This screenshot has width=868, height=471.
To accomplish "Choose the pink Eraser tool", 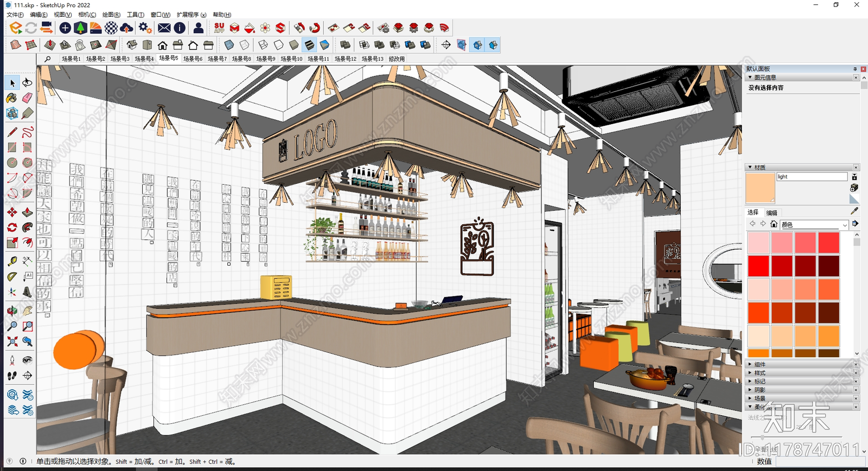I will click(x=27, y=98).
